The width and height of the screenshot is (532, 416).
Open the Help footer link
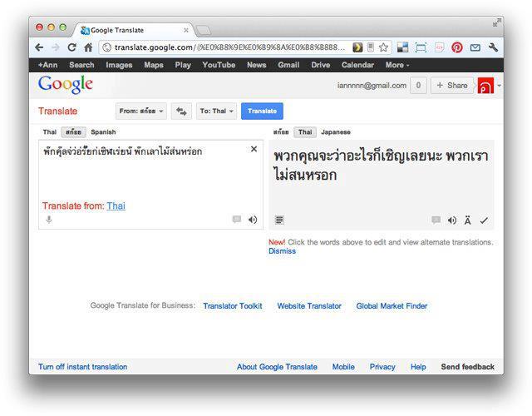pos(418,367)
